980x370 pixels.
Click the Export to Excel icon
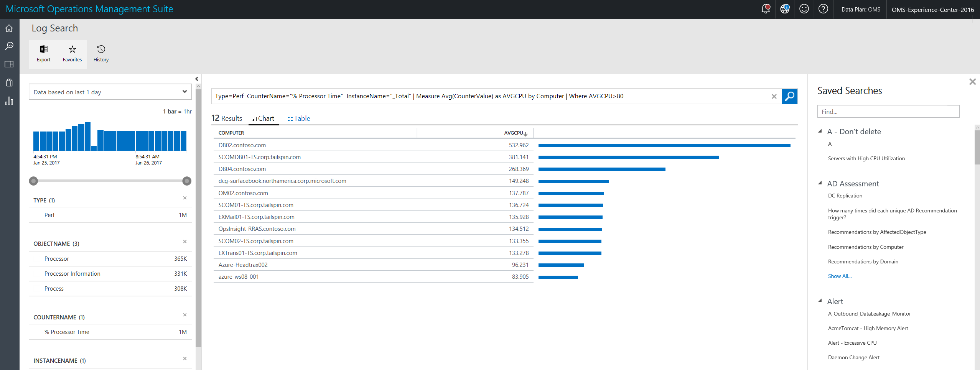click(43, 54)
